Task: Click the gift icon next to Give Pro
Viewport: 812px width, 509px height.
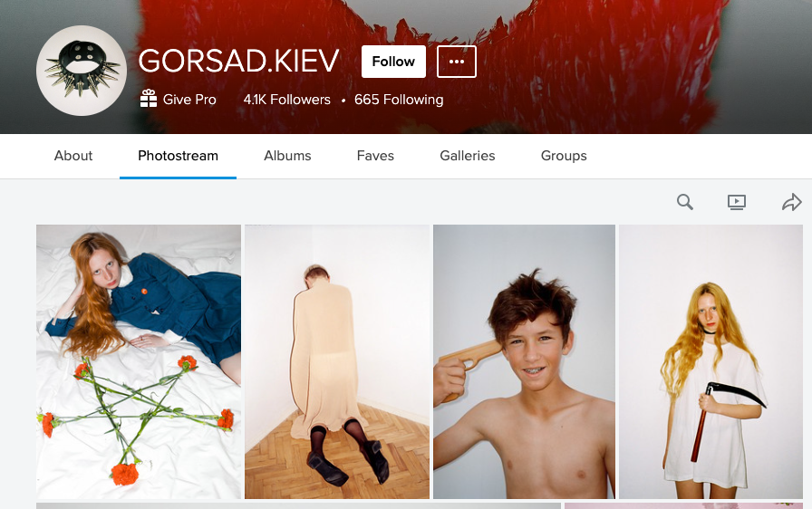Action: (149, 99)
